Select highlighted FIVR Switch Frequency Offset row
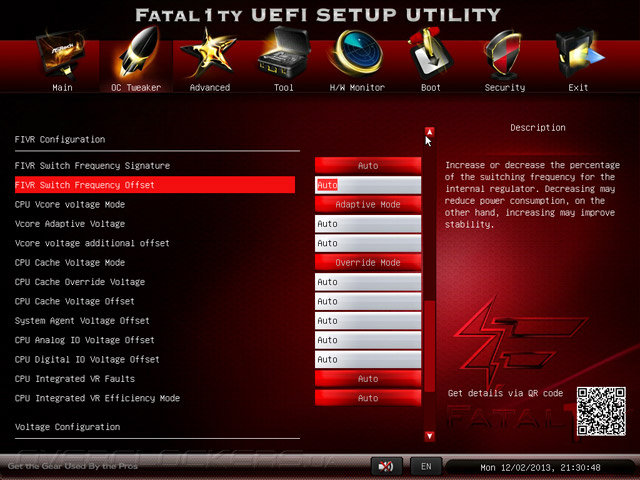This screenshot has height=480, width=640. pyautogui.click(x=155, y=185)
